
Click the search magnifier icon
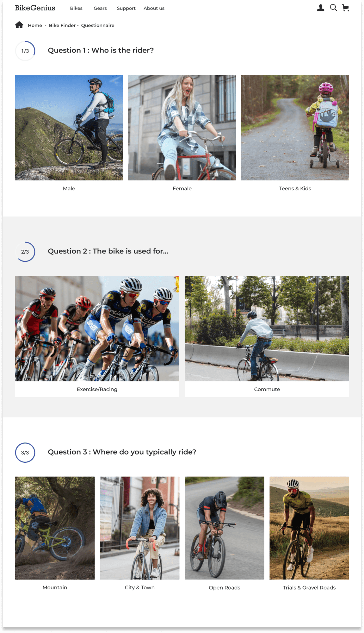click(x=333, y=8)
